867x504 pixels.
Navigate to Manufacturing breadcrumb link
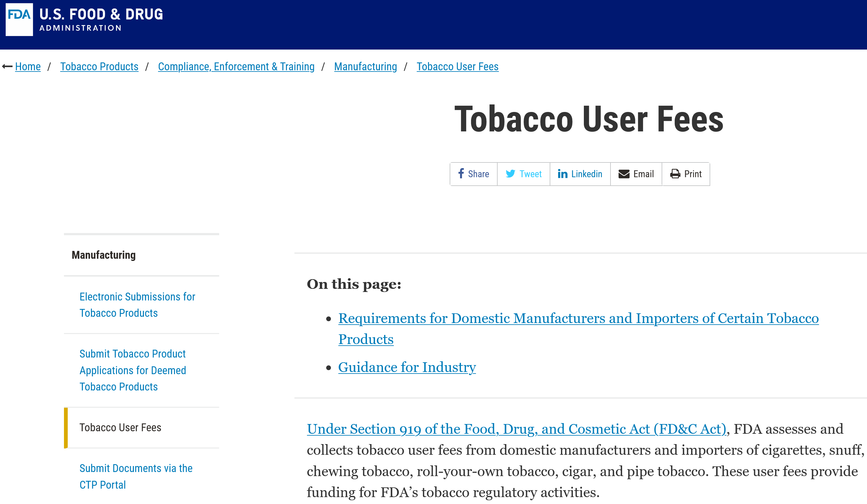coord(365,66)
